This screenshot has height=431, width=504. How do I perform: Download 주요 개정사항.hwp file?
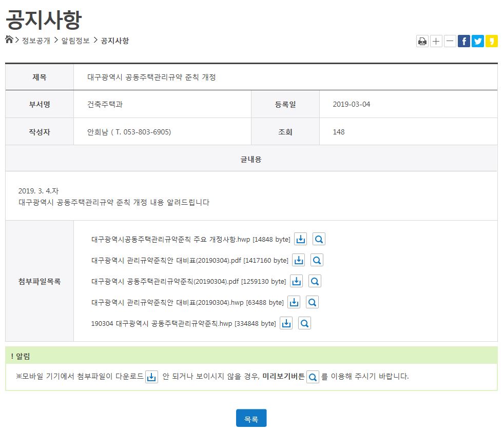tap(301, 239)
